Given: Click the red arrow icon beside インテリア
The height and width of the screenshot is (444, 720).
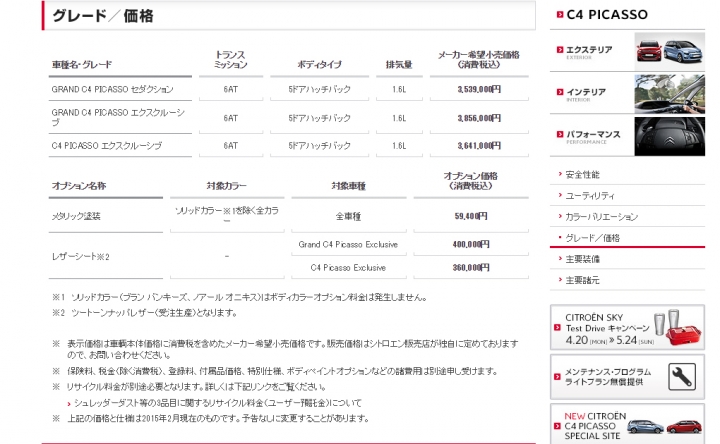Looking at the screenshot, I should pyautogui.click(x=559, y=92).
